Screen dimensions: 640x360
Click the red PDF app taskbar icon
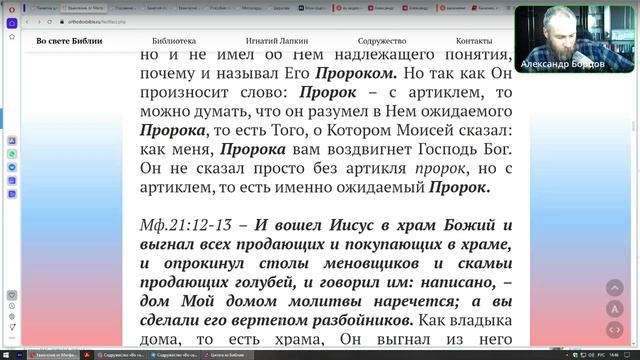coord(87,355)
